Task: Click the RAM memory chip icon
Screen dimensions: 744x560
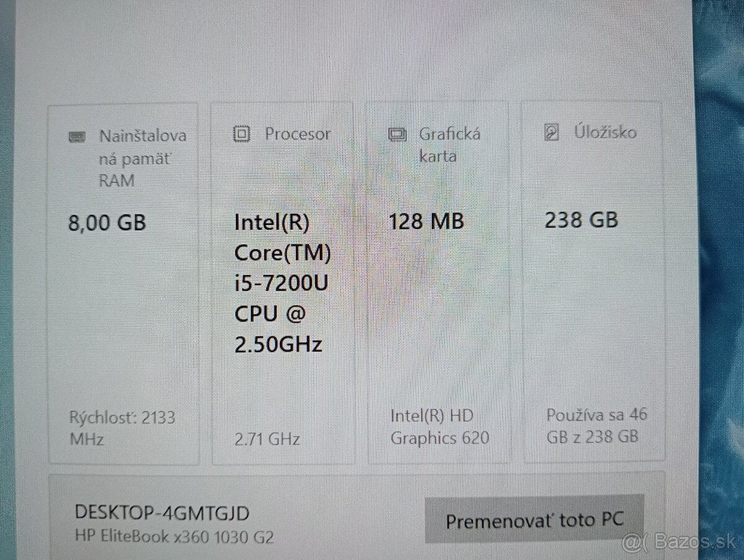Action: [x=77, y=137]
